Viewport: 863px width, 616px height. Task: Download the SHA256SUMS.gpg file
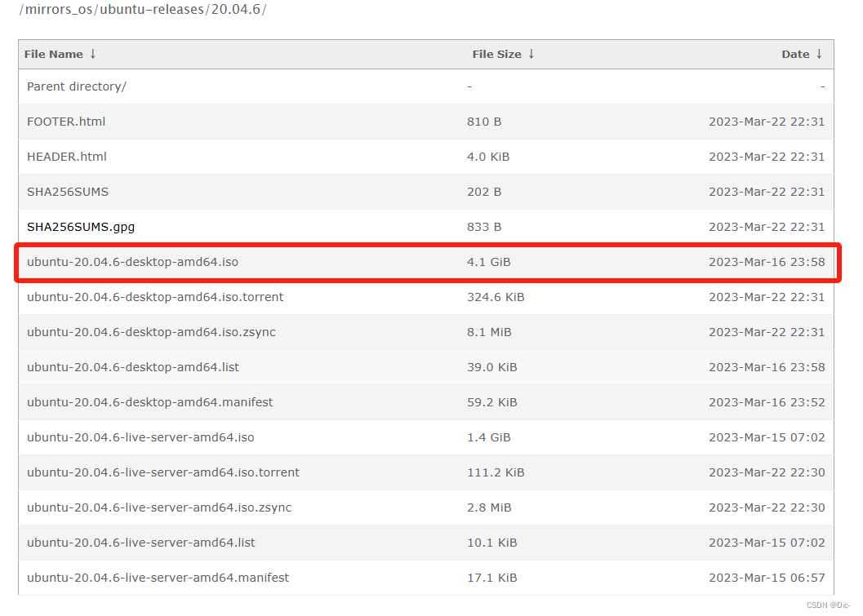click(81, 227)
